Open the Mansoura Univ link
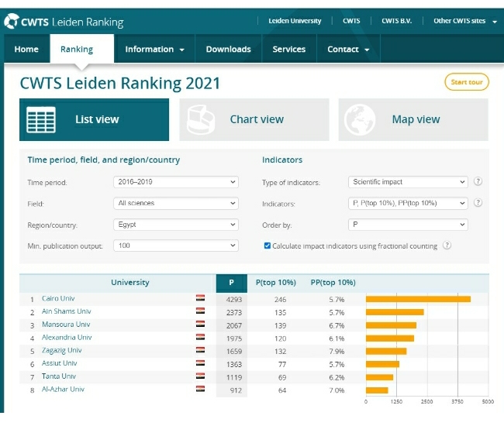 (x=66, y=325)
